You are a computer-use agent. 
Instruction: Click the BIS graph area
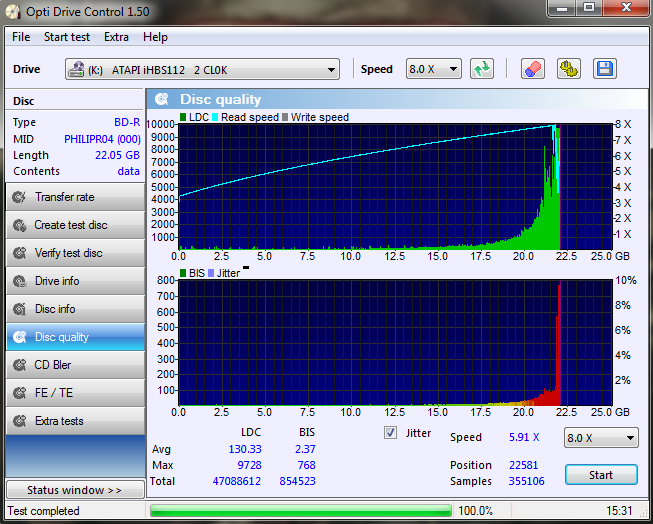pyautogui.click(x=396, y=343)
